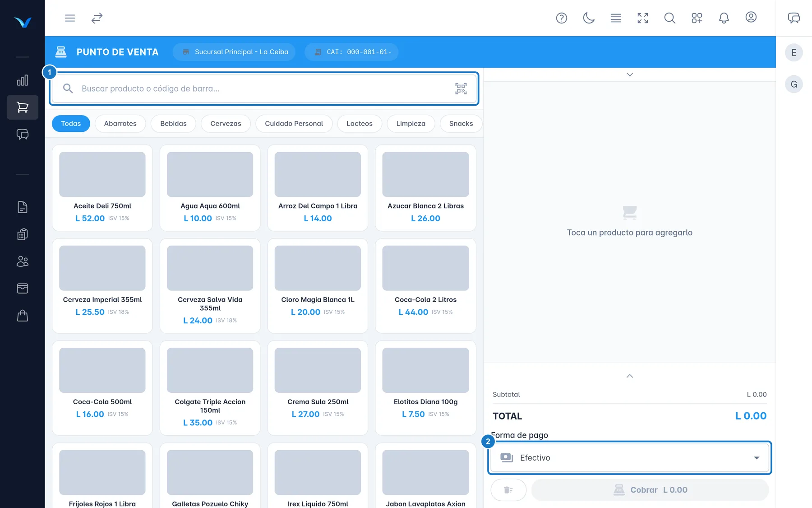Click the shopping bag sidebar icon
This screenshot has height=508, width=812.
(23, 316)
